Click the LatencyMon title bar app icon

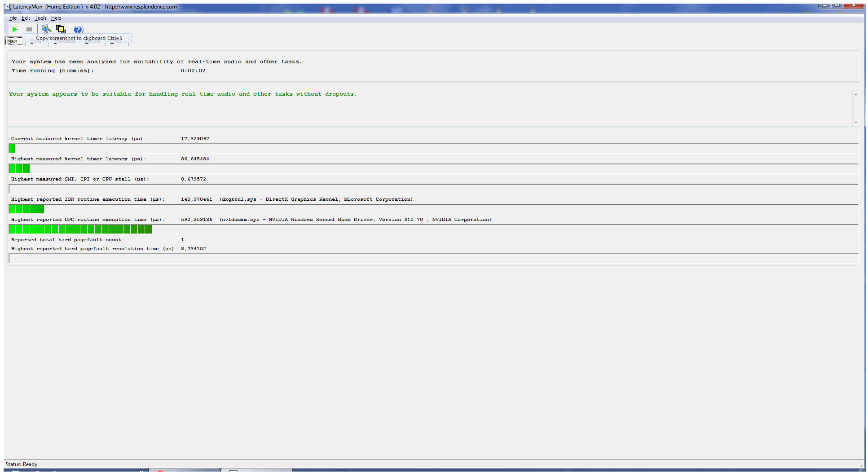pyautogui.click(x=7, y=7)
